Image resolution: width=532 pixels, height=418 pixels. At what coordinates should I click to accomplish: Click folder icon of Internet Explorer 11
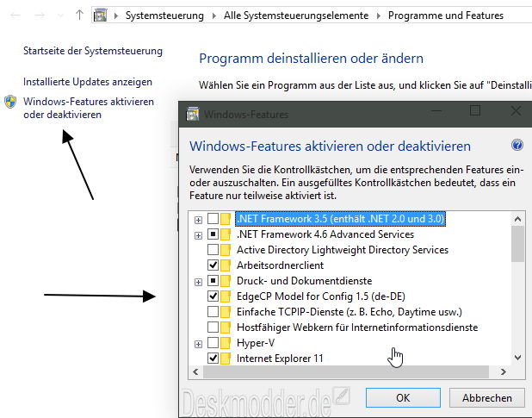(226, 359)
